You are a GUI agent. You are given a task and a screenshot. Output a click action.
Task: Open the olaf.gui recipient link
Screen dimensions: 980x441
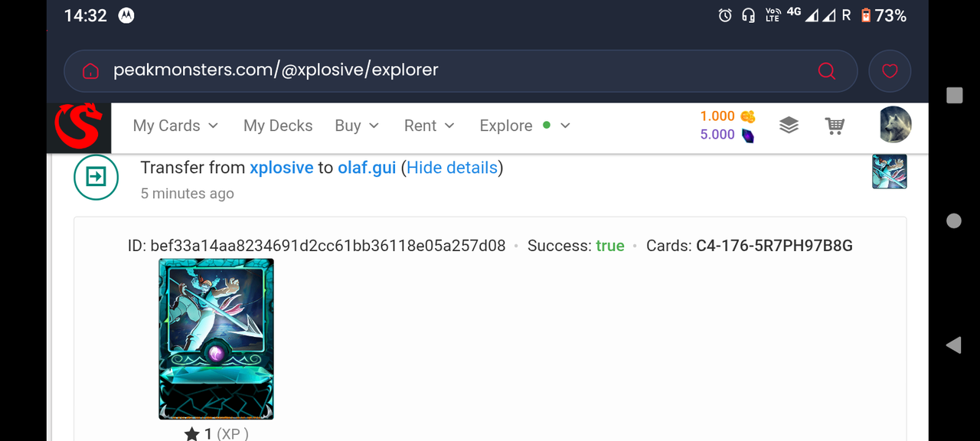[367, 168]
